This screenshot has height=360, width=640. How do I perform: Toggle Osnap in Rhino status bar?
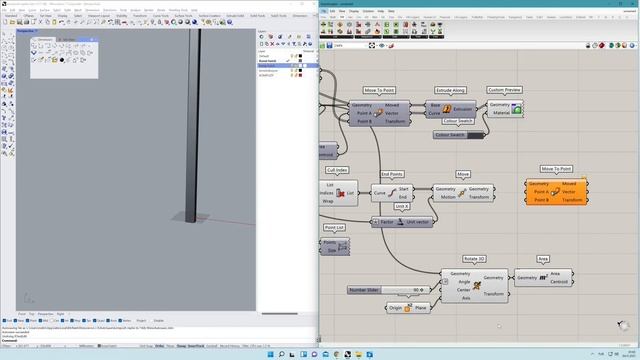[x=181, y=346]
